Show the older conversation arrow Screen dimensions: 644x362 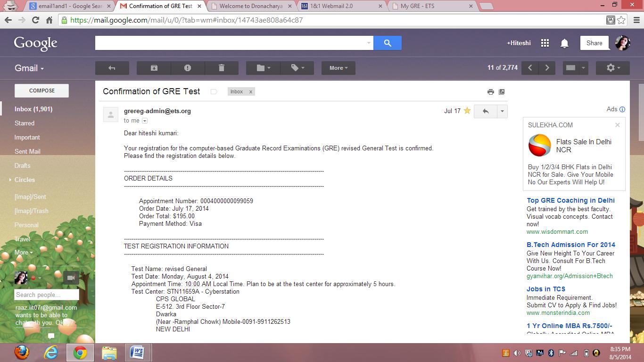[547, 68]
